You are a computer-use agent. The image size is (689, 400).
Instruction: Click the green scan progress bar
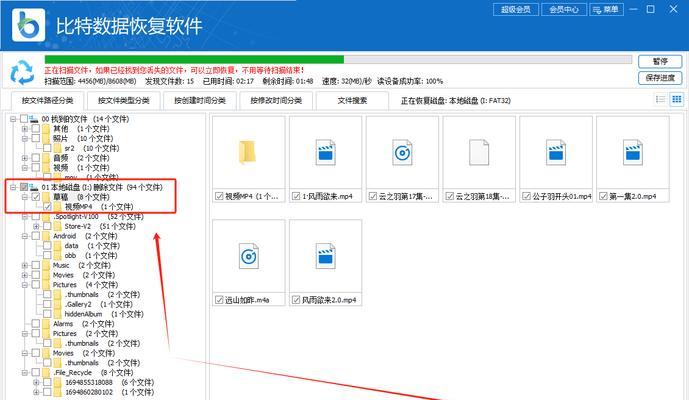click(194, 59)
